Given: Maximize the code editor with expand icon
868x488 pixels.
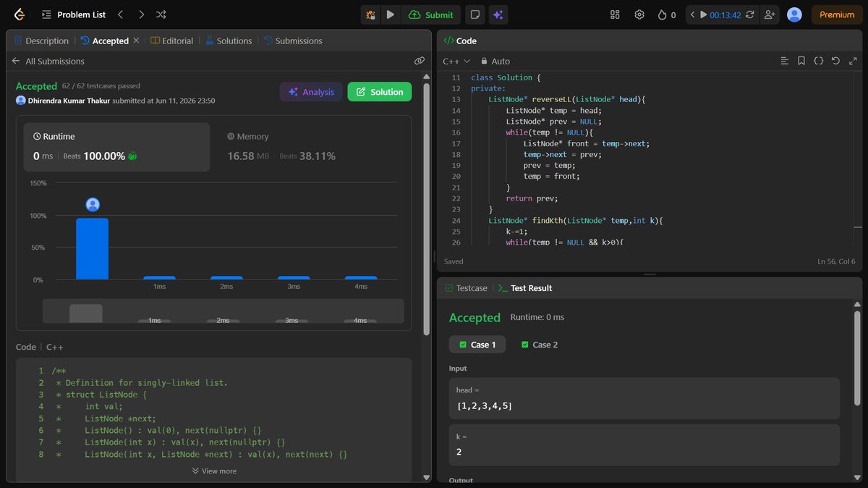Looking at the screenshot, I should [x=852, y=62].
